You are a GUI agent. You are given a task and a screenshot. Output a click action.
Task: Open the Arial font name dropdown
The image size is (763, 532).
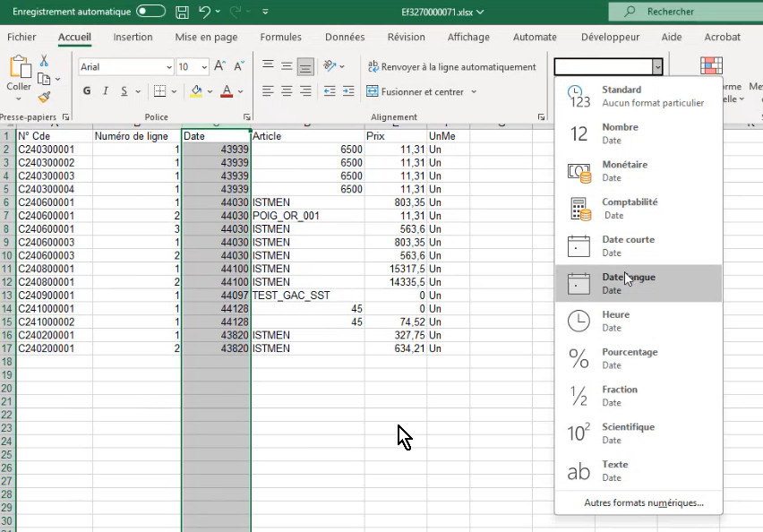[x=169, y=67]
